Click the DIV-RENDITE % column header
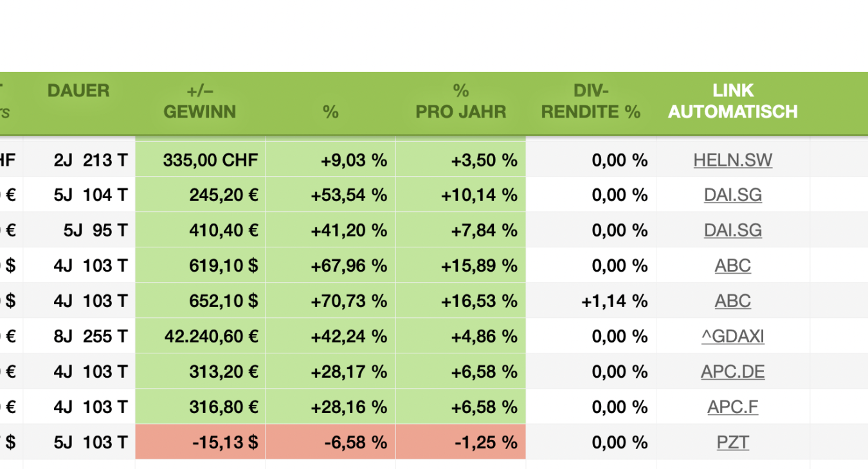The height and width of the screenshot is (469, 868). 590,102
